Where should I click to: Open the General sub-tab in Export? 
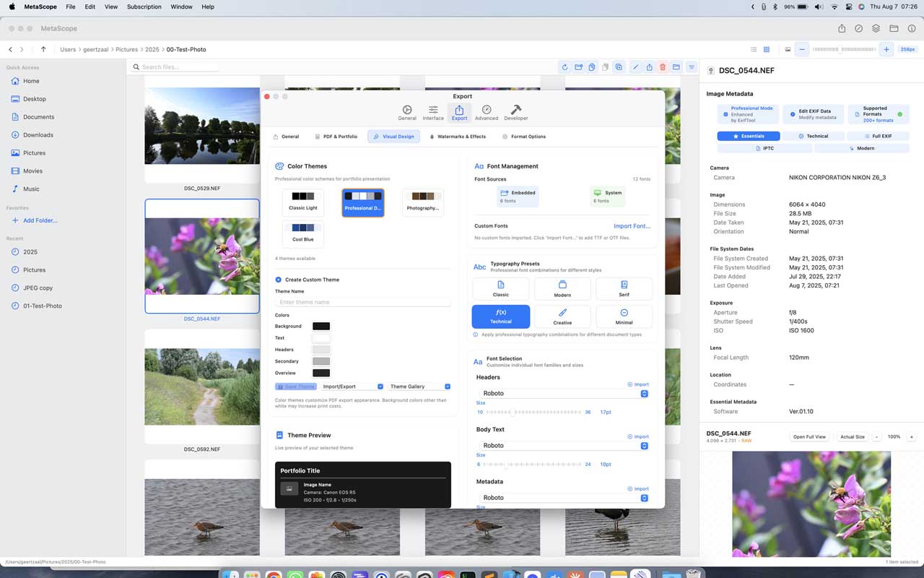[x=286, y=137]
